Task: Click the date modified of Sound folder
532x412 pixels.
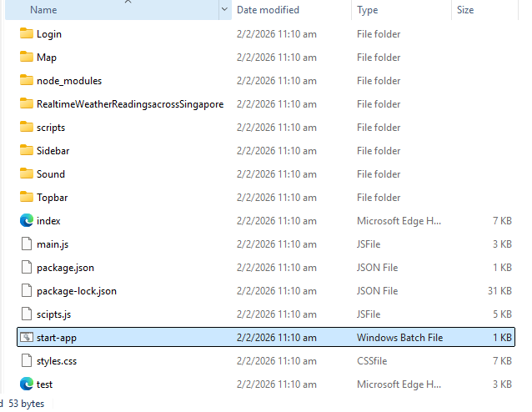Action: coord(277,173)
